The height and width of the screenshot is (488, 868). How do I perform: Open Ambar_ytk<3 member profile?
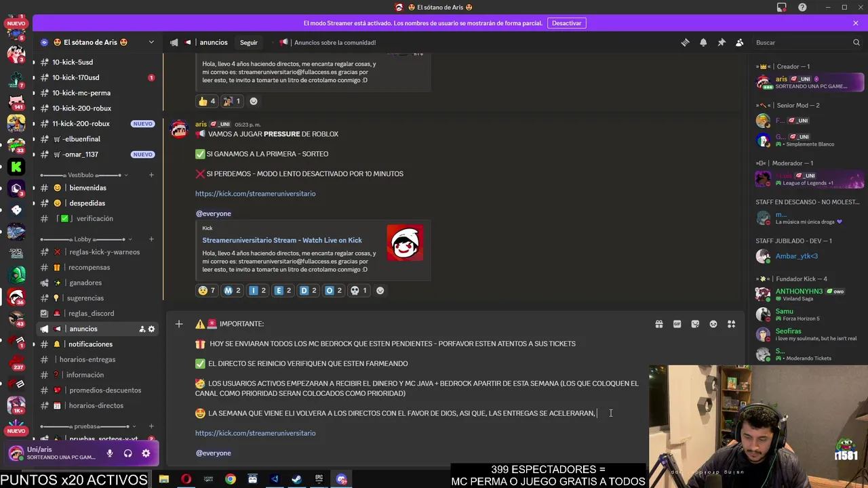click(x=810, y=256)
